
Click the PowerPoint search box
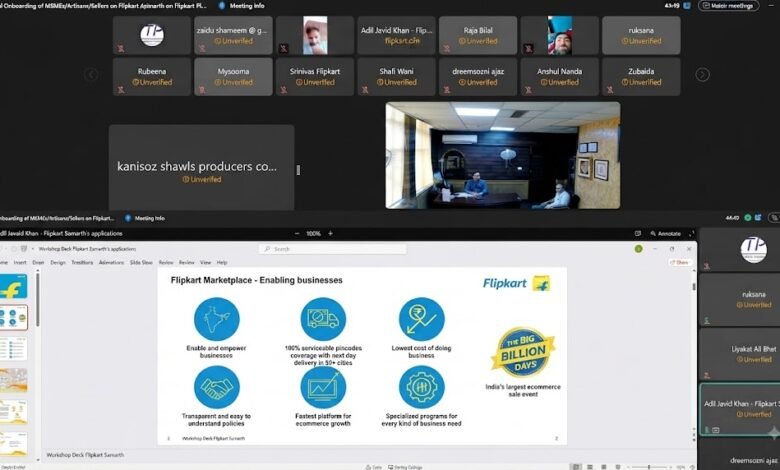click(332, 249)
